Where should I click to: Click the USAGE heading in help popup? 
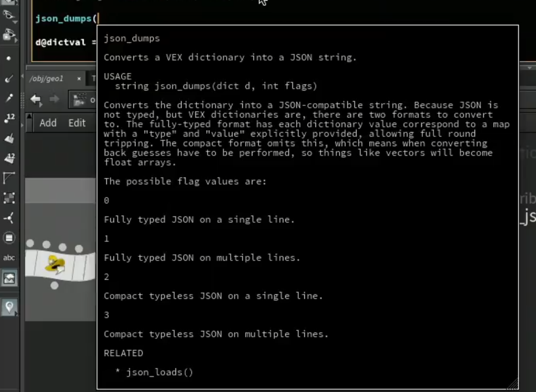pyautogui.click(x=117, y=76)
